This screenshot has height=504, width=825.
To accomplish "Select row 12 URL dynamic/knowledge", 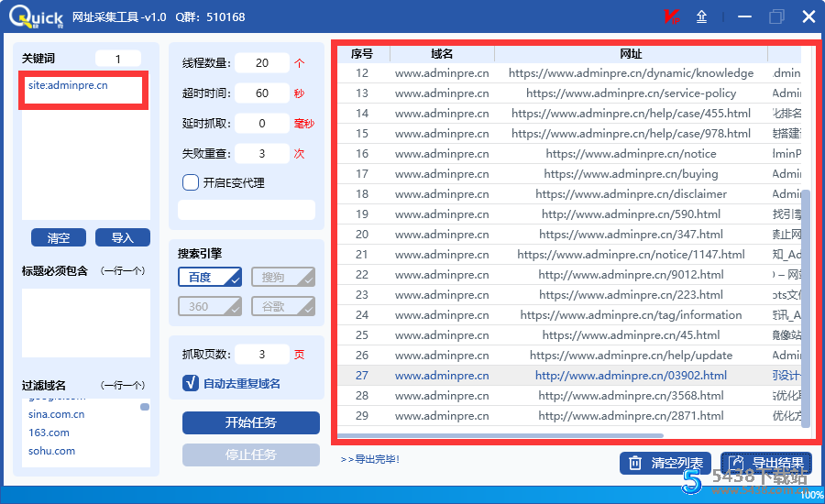I will [x=631, y=73].
